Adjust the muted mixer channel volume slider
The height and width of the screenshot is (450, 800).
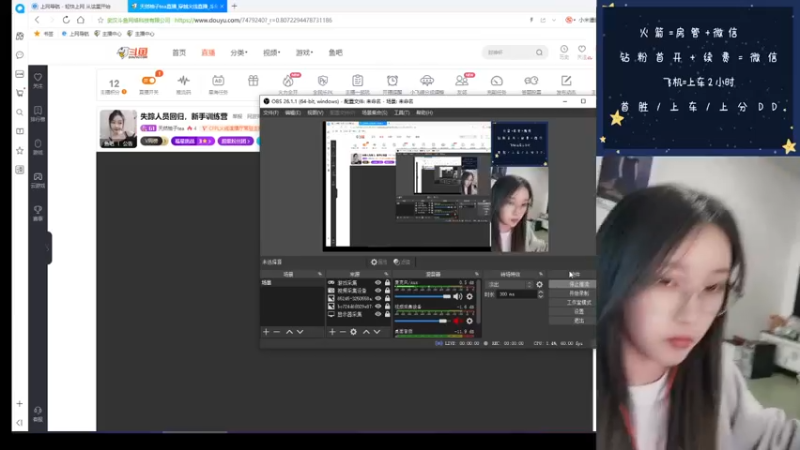[421, 321]
